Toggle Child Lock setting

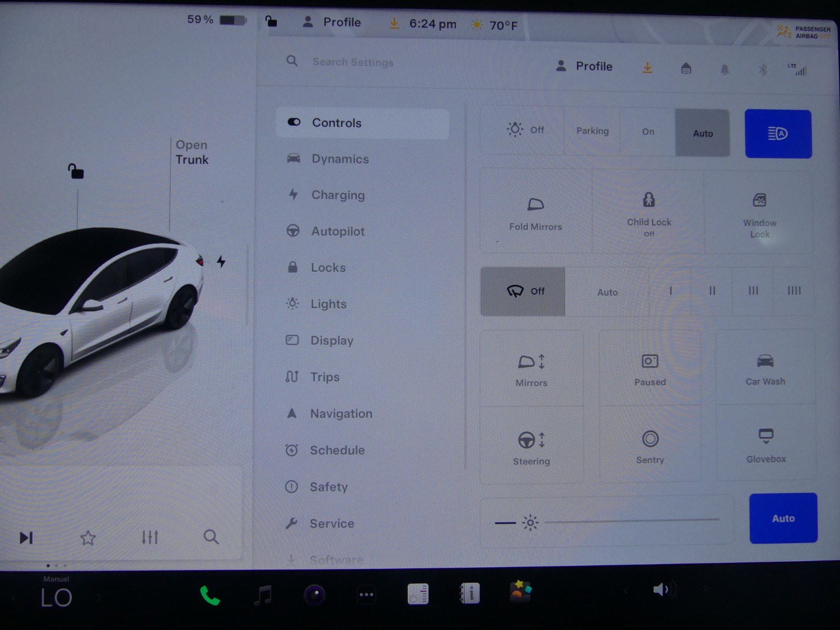click(x=649, y=211)
